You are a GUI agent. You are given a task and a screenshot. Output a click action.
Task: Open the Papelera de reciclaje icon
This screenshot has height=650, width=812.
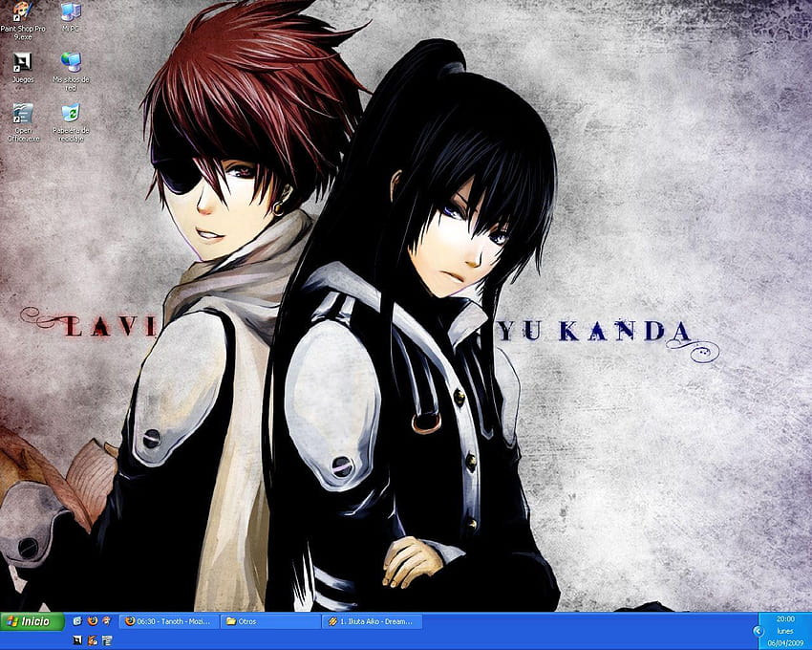(71, 122)
